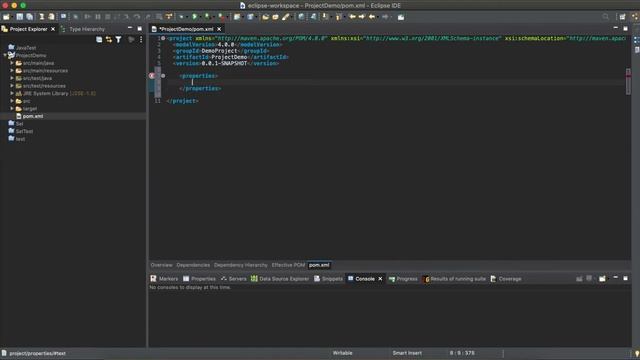Click the Save All toolbar icon
The image size is (640, 360).
click(30, 17)
